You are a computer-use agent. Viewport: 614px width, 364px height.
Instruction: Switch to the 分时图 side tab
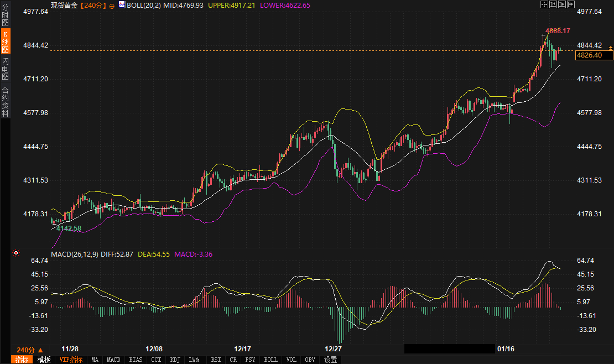point(5,15)
